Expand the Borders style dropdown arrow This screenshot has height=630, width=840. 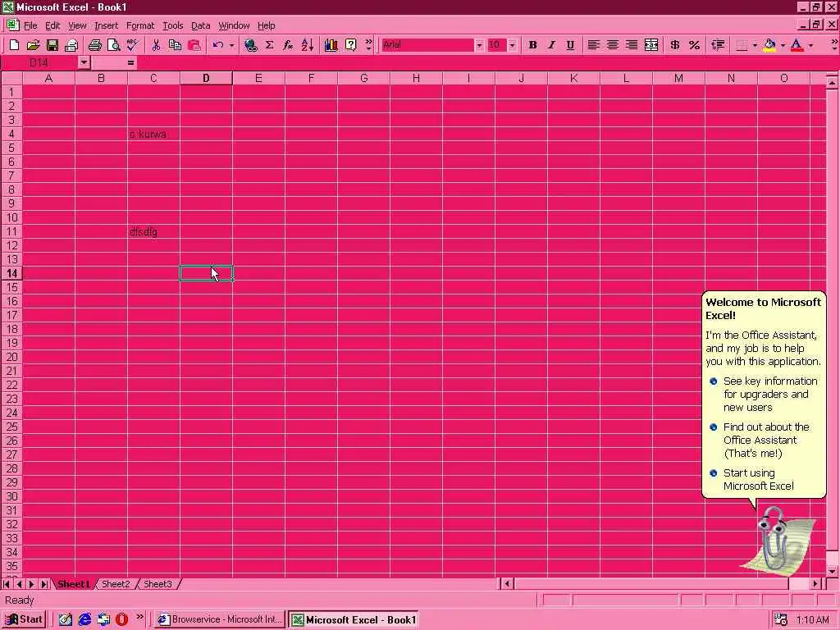pyautogui.click(x=755, y=45)
